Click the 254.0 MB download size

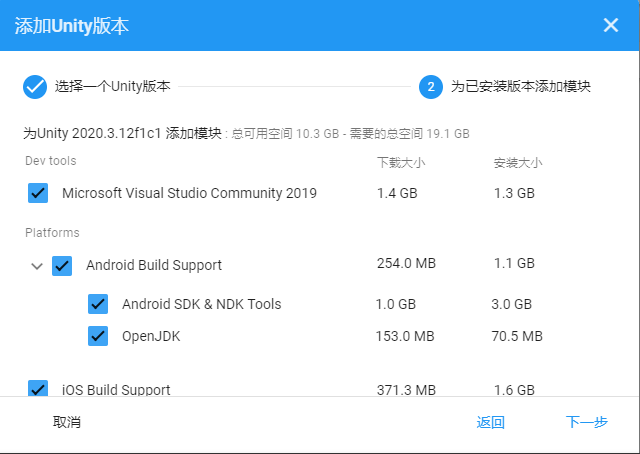click(x=407, y=263)
